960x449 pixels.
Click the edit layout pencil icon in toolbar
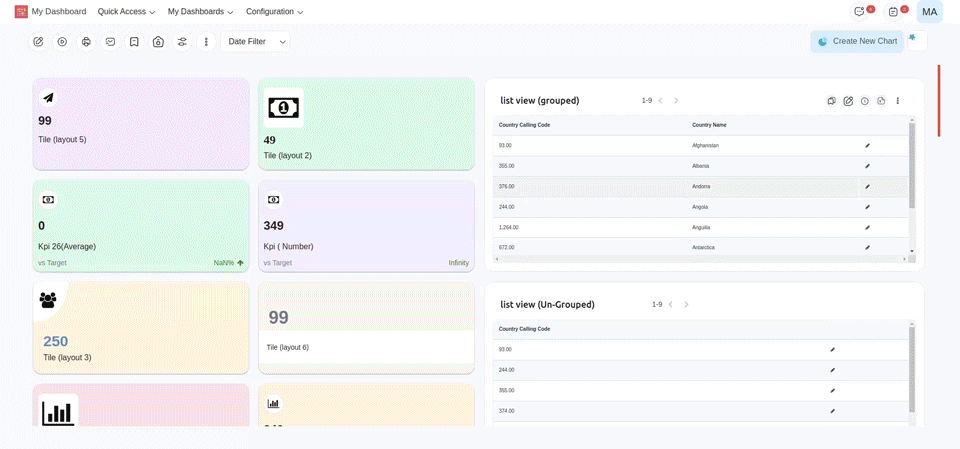point(38,42)
